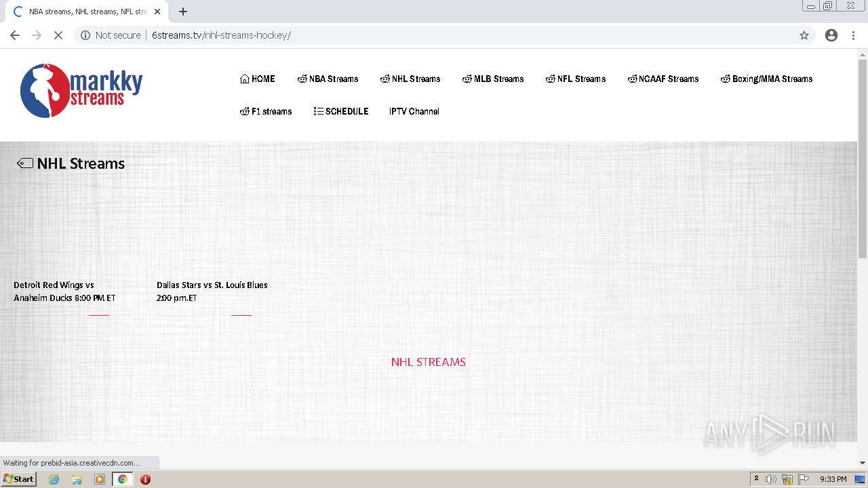868x488 pixels.
Task: Launch Internet Explorer from taskbar
Action: coord(54,479)
